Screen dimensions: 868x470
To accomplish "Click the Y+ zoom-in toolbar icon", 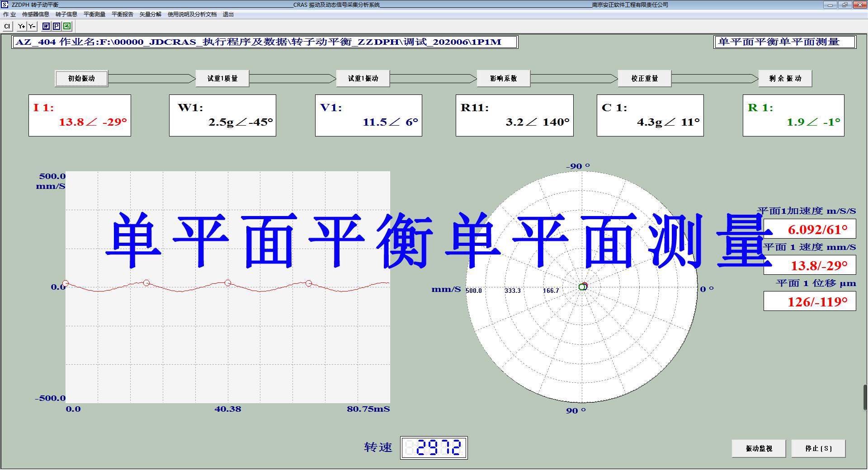I will [x=21, y=26].
